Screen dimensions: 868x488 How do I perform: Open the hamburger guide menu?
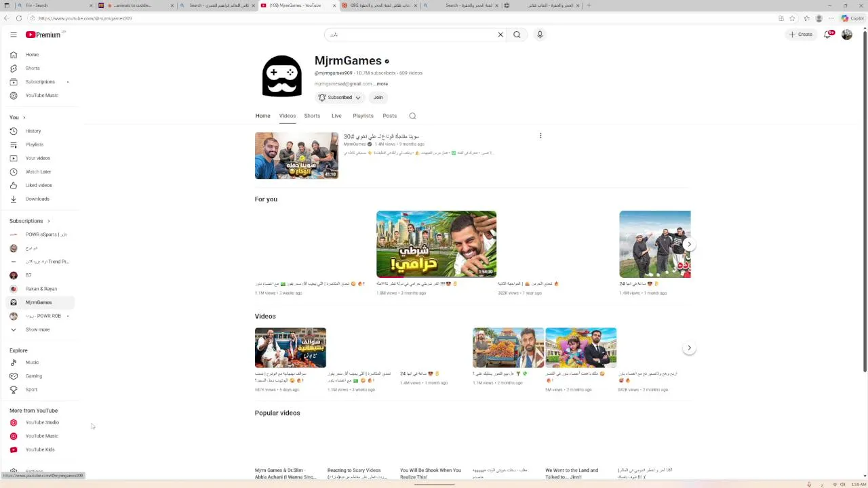(13, 35)
